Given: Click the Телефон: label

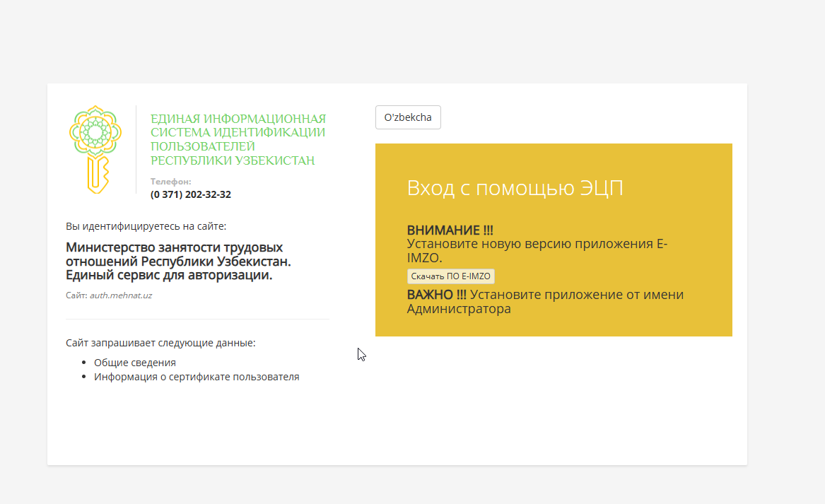Looking at the screenshot, I should (170, 182).
